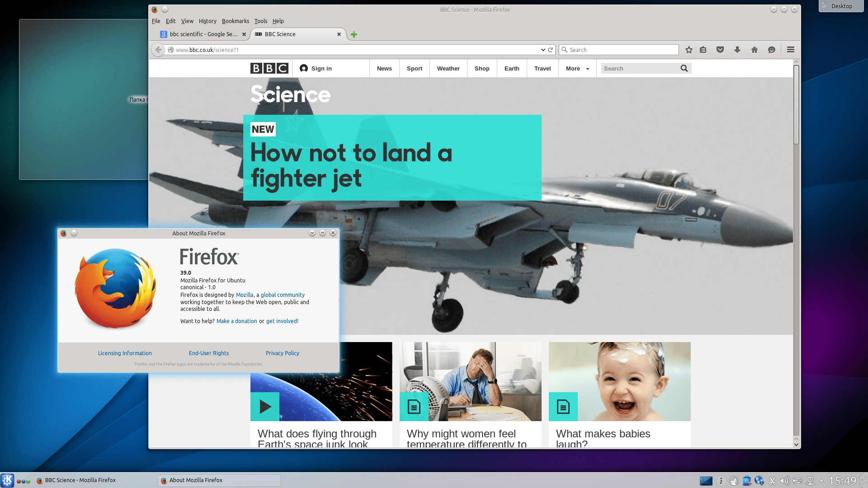Bookmark this page with the star icon

click(689, 50)
